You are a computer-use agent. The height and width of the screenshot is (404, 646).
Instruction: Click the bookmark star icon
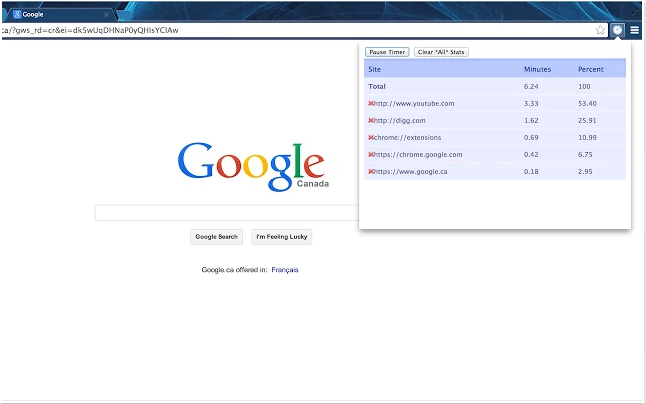pyautogui.click(x=600, y=30)
